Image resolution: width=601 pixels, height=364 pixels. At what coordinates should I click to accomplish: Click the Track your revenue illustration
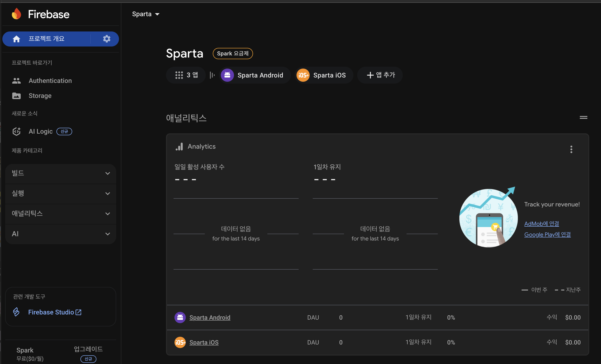coord(488,217)
